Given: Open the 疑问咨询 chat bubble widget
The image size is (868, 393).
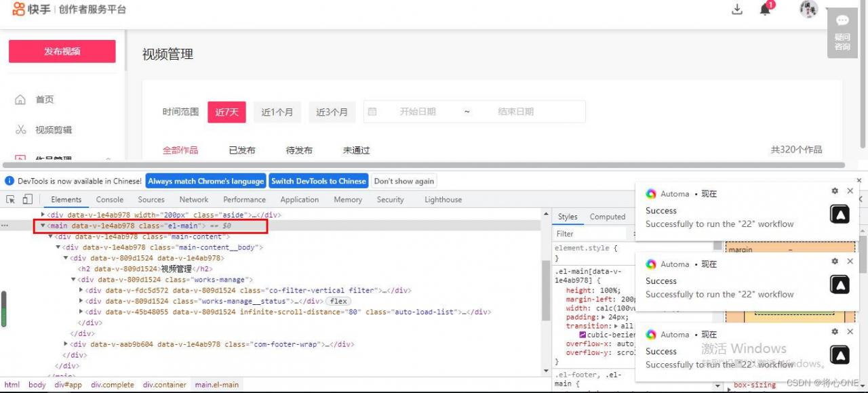Looking at the screenshot, I should [x=842, y=33].
